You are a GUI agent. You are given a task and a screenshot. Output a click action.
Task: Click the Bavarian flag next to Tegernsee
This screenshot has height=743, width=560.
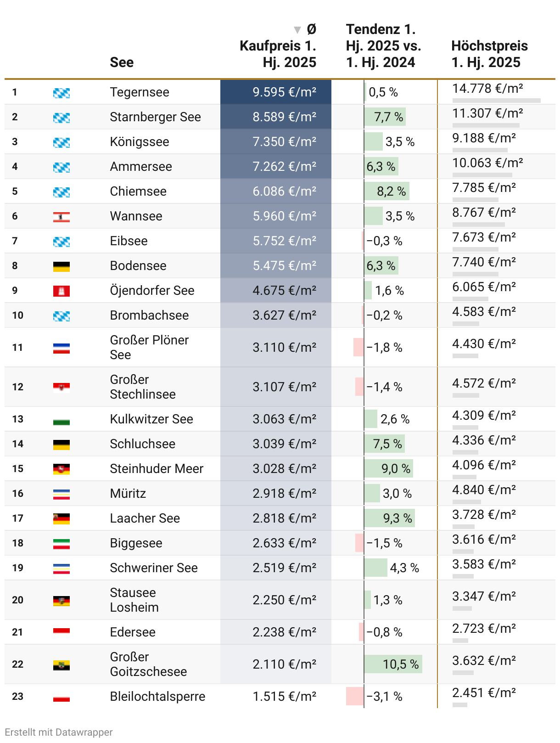point(62,93)
